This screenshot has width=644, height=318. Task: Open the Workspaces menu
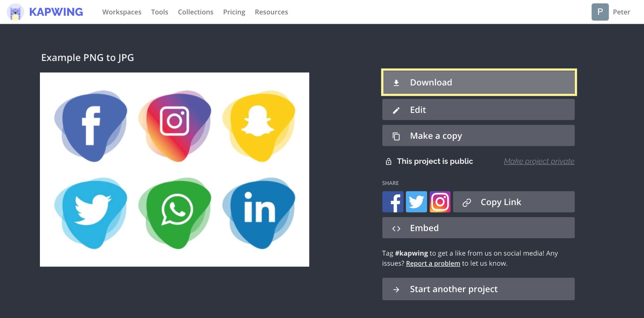[x=122, y=12]
